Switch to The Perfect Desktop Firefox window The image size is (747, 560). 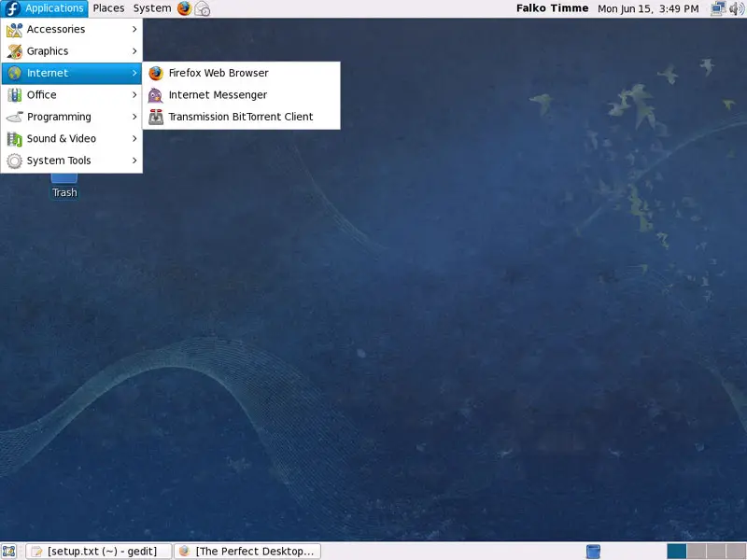click(x=247, y=551)
